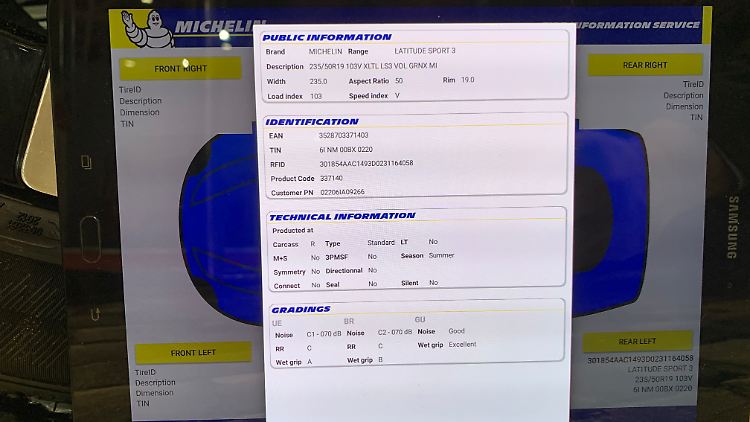Click BR noise value C2 - 070 dB
This screenshot has width=750, height=422.
(395, 332)
